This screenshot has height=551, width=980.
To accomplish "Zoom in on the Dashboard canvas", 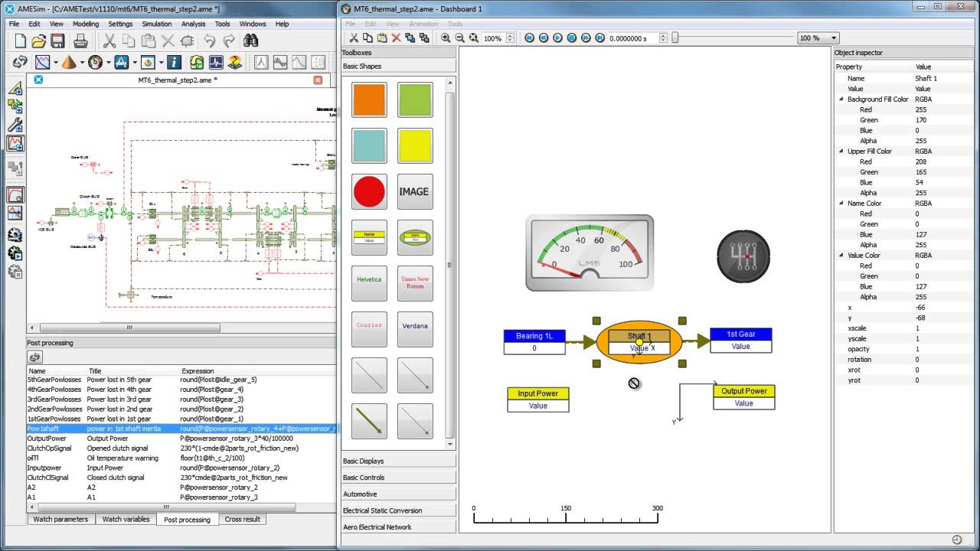I will (446, 37).
